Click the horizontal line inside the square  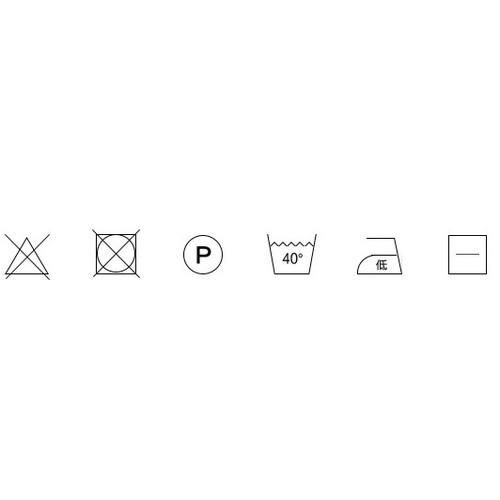468,254
